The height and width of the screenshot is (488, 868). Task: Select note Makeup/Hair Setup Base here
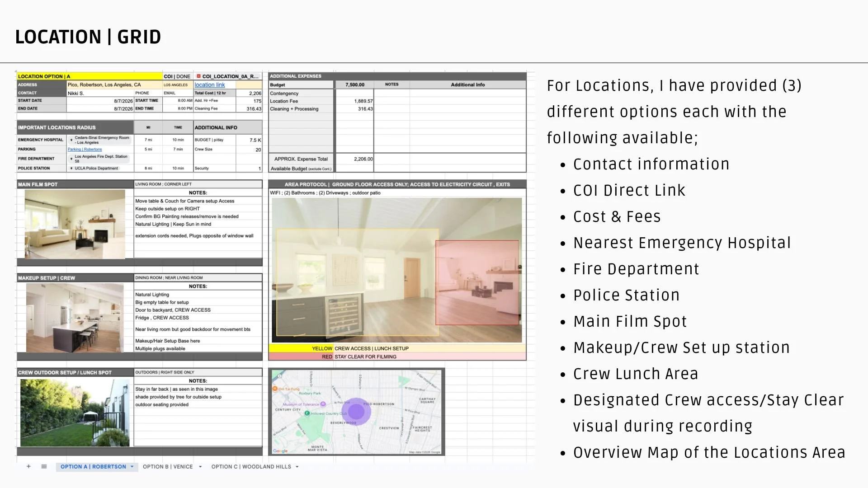click(x=198, y=341)
